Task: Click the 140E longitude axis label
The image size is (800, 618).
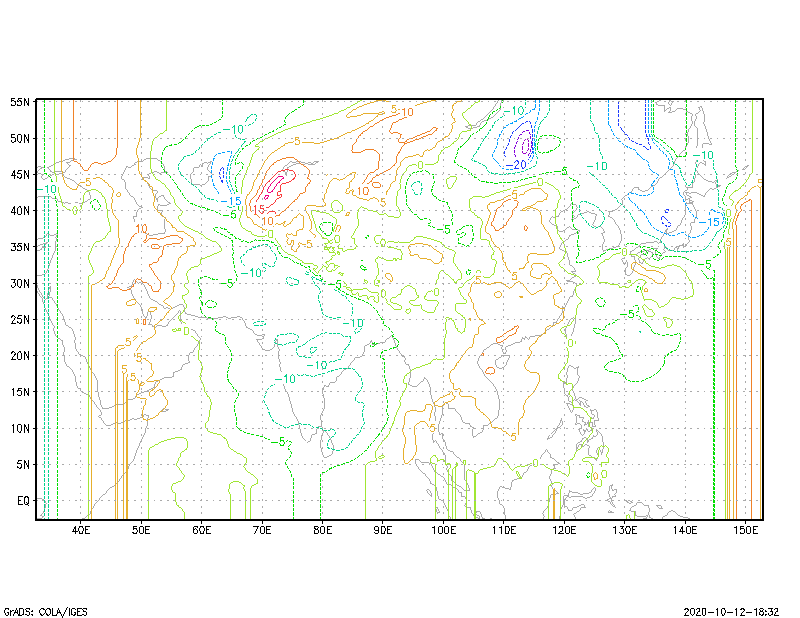Action: click(685, 530)
